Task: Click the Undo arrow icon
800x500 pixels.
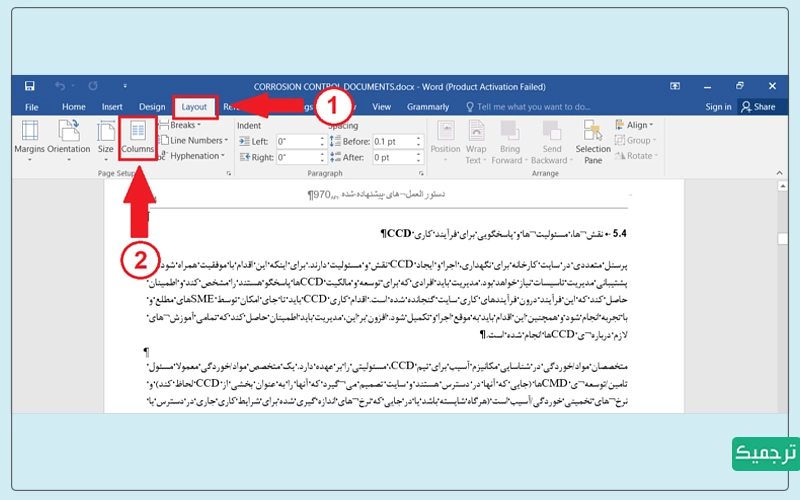Action: click(x=60, y=86)
